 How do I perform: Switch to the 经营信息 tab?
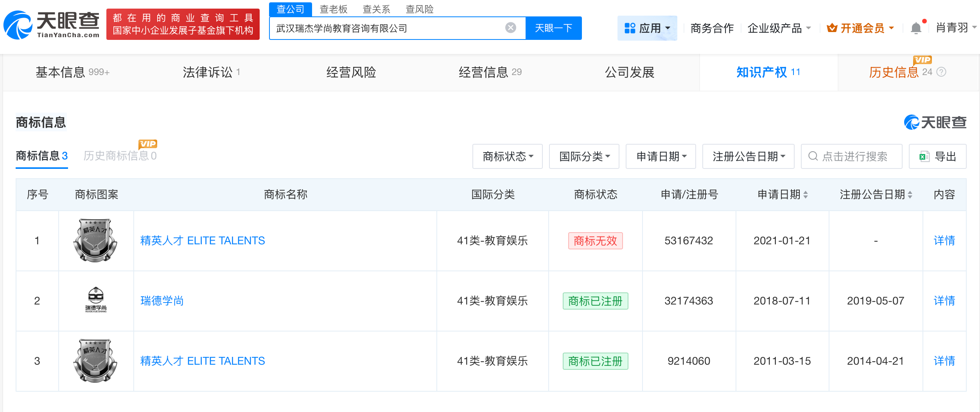click(x=490, y=72)
